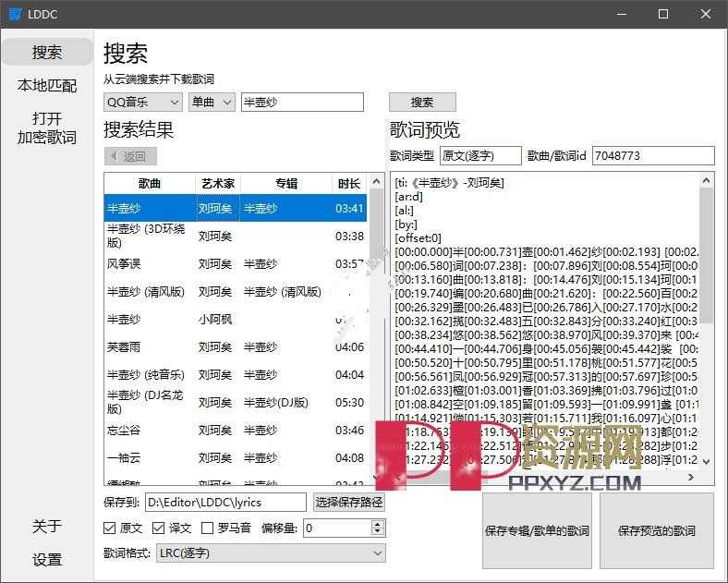Image resolution: width=728 pixels, height=583 pixels.
Task: Click the lyrics preview vertical scrollbar thumb
Action: tap(706, 255)
